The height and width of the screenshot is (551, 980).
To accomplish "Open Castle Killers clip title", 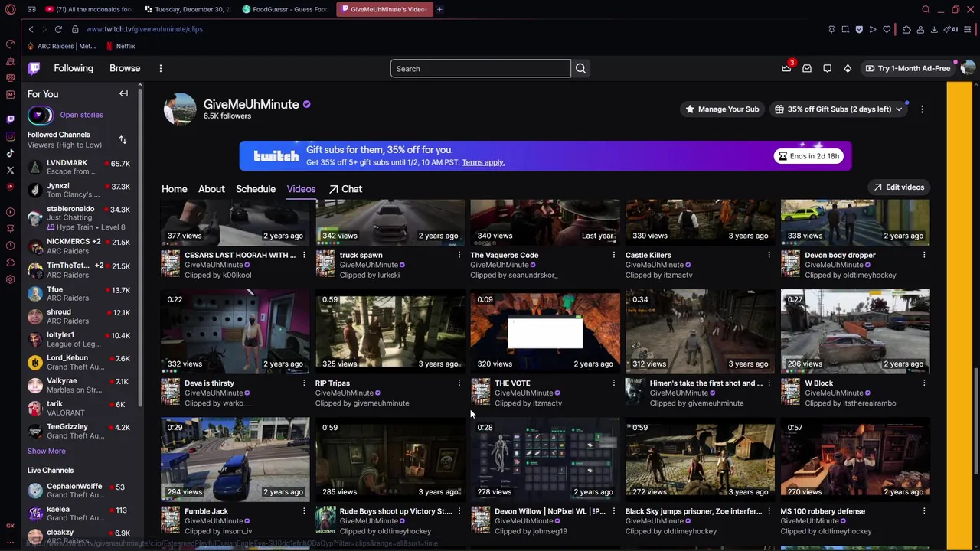I will (x=648, y=255).
